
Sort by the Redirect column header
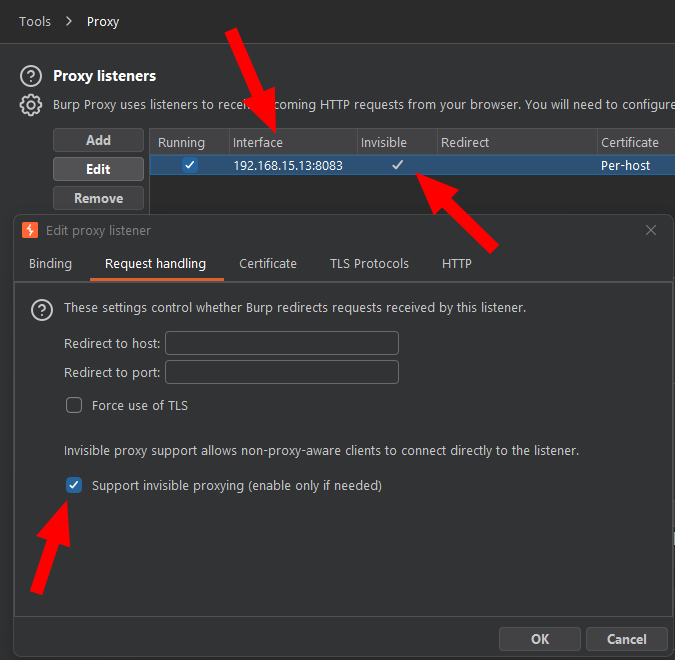pyautogui.click(x=517, y=143)
